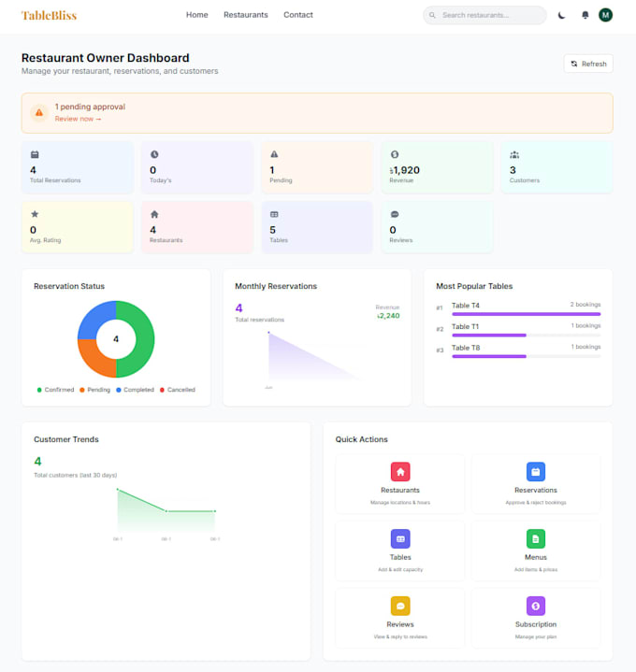
Task: Open the user avatar M menu
Action: [605, 16]
